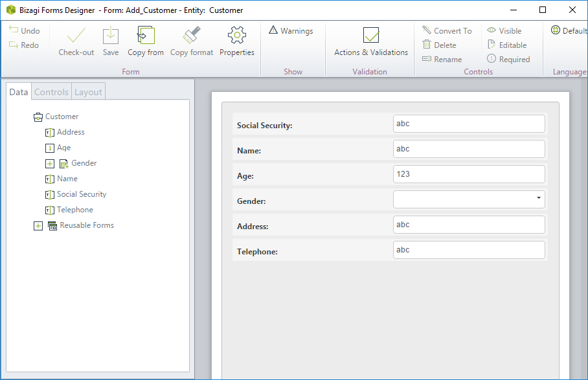Expand the Gender tree node
The height and width of the screenshot is (380, 588).
[49, 163]
